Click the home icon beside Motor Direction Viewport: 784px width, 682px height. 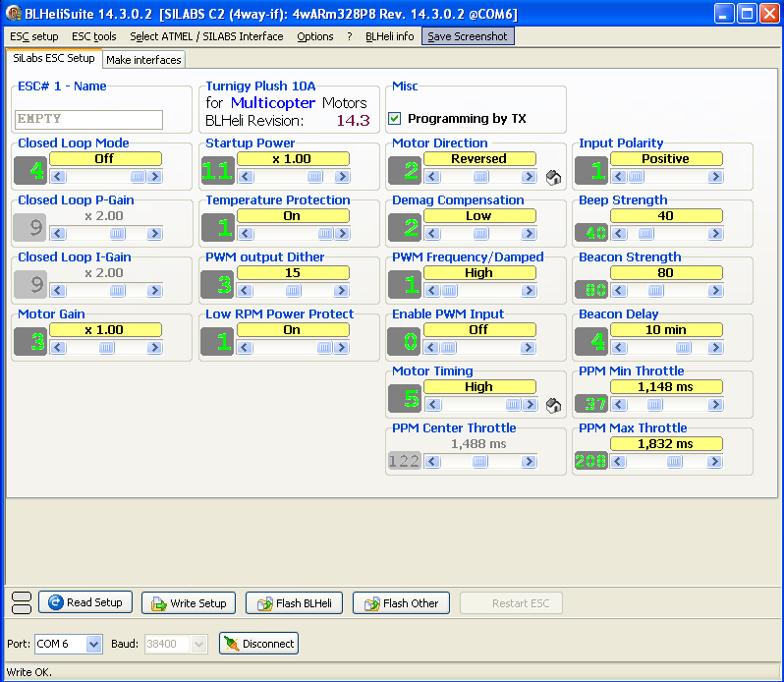[x=553, y=178]
